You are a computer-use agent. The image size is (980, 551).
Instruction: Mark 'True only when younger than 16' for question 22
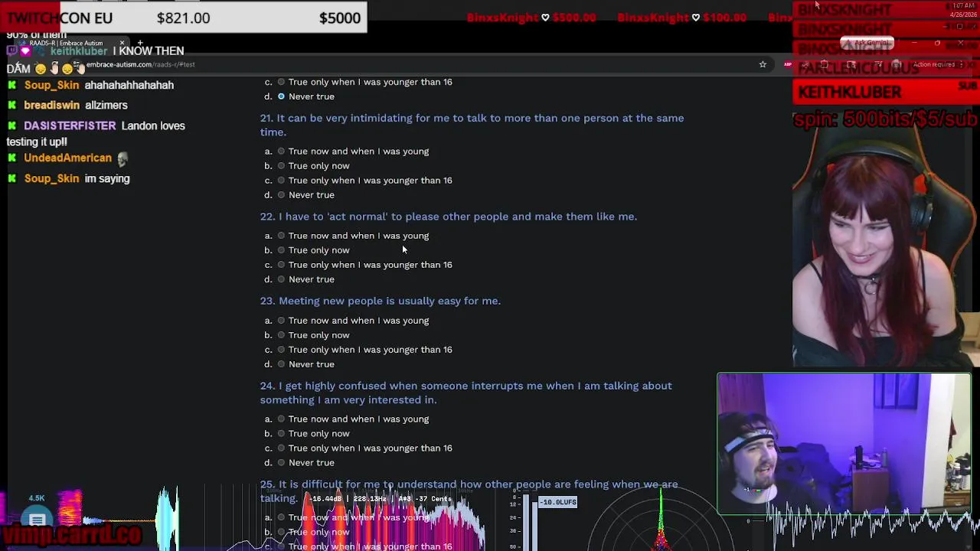[281, 265]
